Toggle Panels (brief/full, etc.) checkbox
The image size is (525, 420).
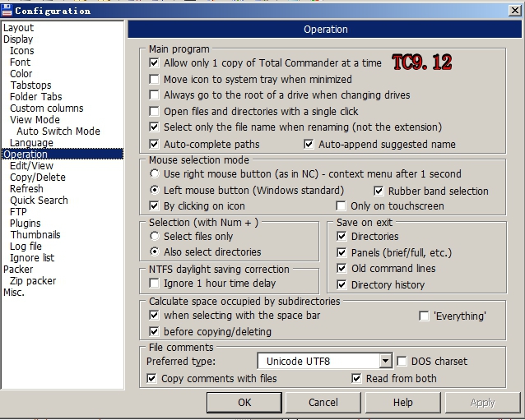coord(341,252)
